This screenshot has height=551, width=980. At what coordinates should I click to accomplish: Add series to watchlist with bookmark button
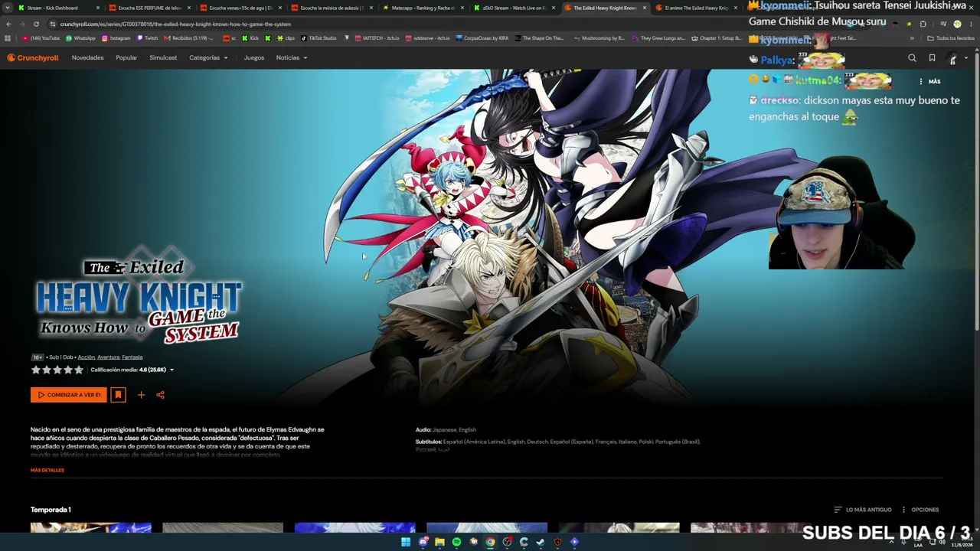click(118, 395)
